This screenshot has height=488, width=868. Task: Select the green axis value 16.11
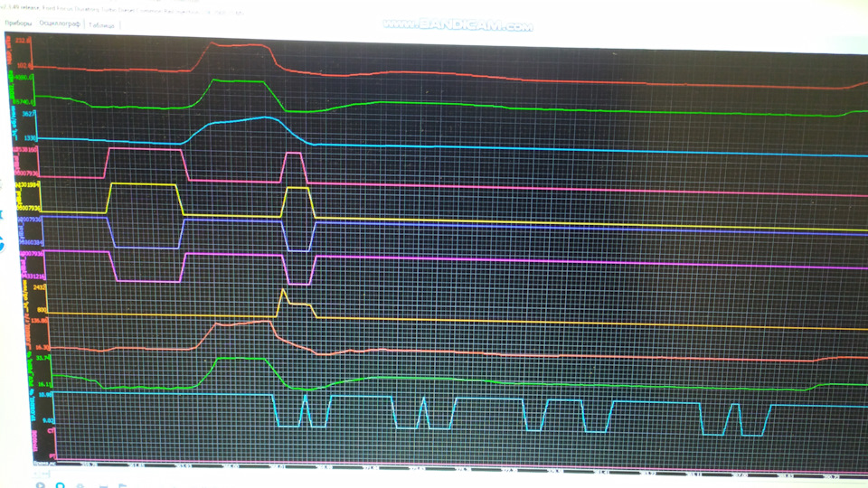coord(44,383)
